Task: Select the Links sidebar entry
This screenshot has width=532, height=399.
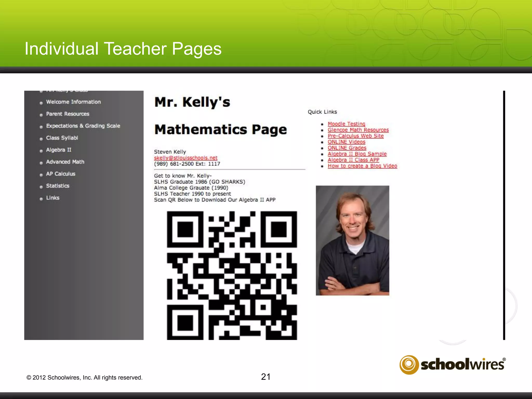Action: point(53,198)
